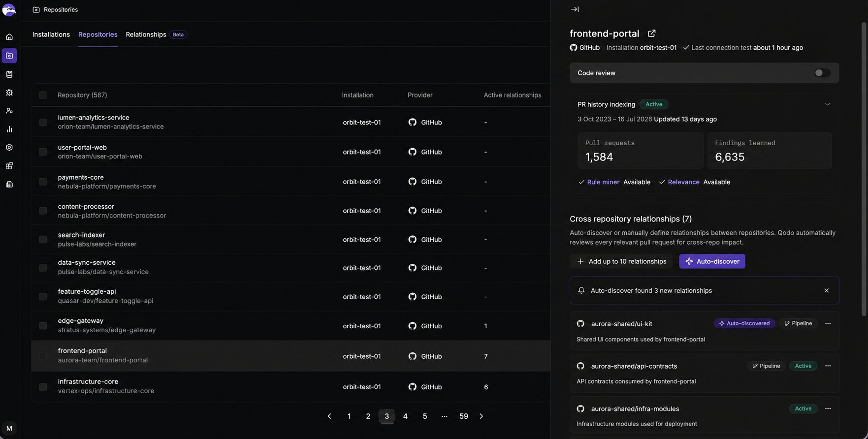Check the user-portal-web row checkbox

click(43, 152)
